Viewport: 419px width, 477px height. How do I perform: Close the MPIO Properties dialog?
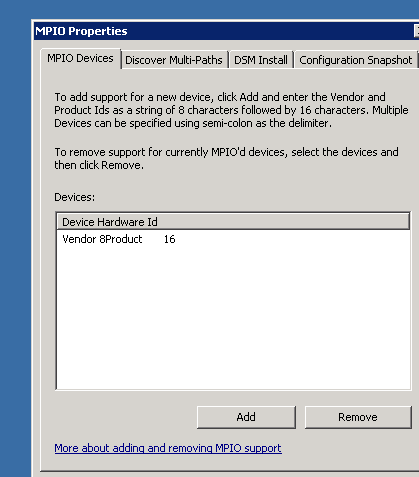tap(416, 31)
